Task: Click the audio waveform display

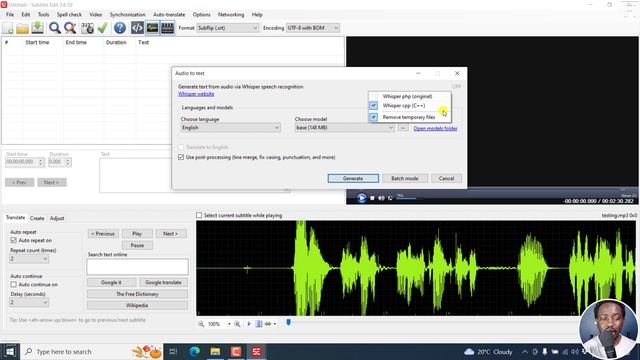Action: [x=416, y=268]
